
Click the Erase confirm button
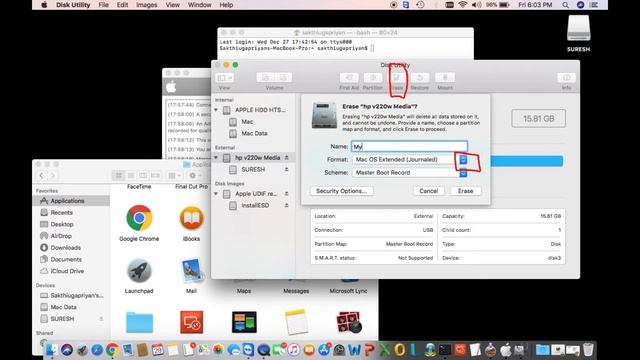click(465, 191)
